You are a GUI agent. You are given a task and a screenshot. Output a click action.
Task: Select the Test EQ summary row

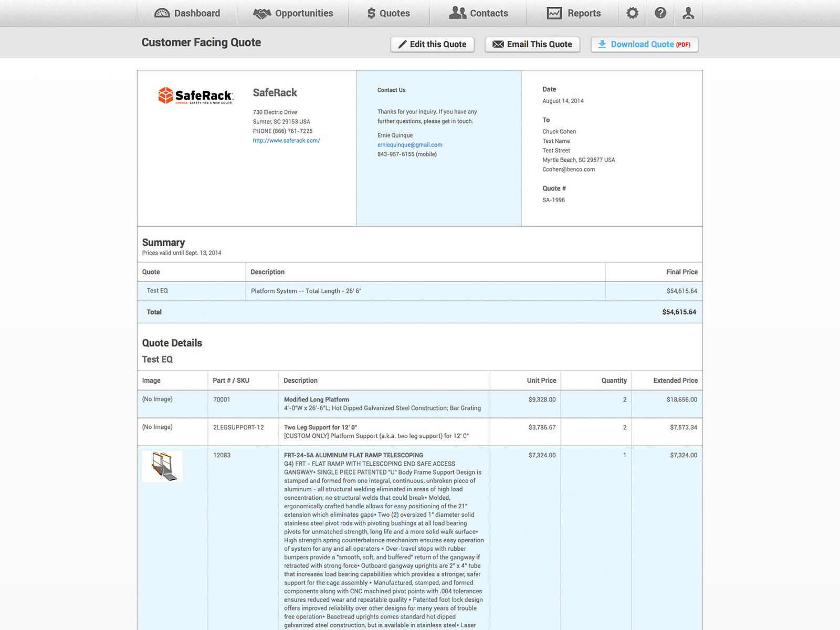click(419, 291)
